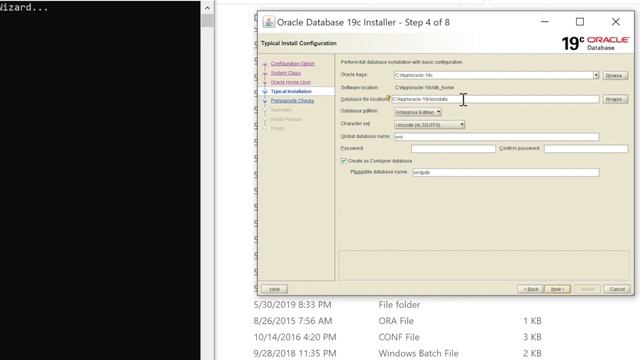Click the Java icon in installer title bar
This screenshot has height=360, width=640.
[269, 22]
